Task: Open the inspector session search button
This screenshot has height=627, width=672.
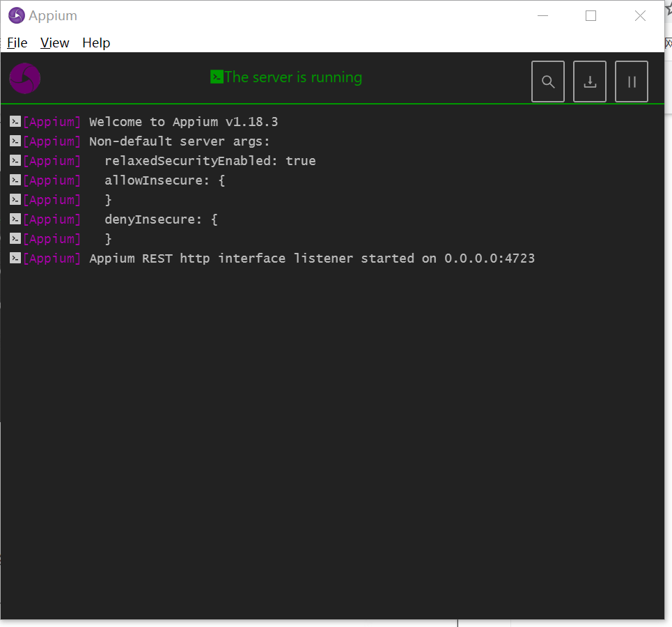Action: (548, 82)
